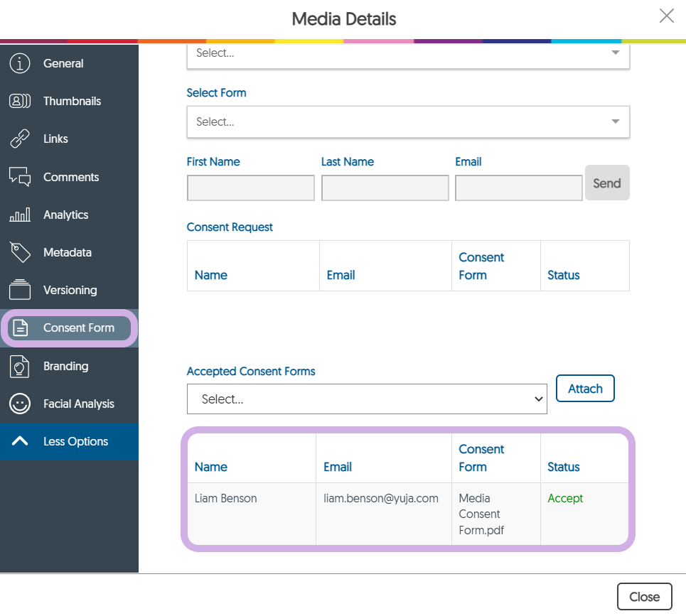Click the Metadata tag icon
Screen dimensions: 686x616
[x=20, y=252]
